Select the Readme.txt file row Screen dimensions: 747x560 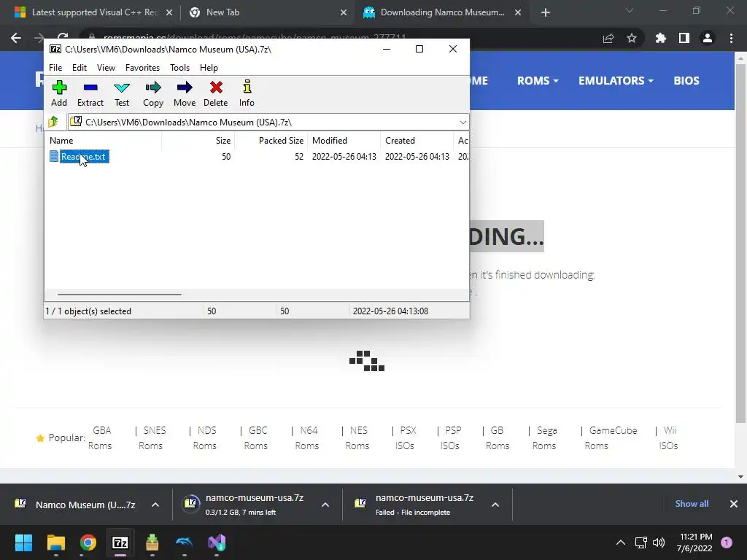point(256,157)
